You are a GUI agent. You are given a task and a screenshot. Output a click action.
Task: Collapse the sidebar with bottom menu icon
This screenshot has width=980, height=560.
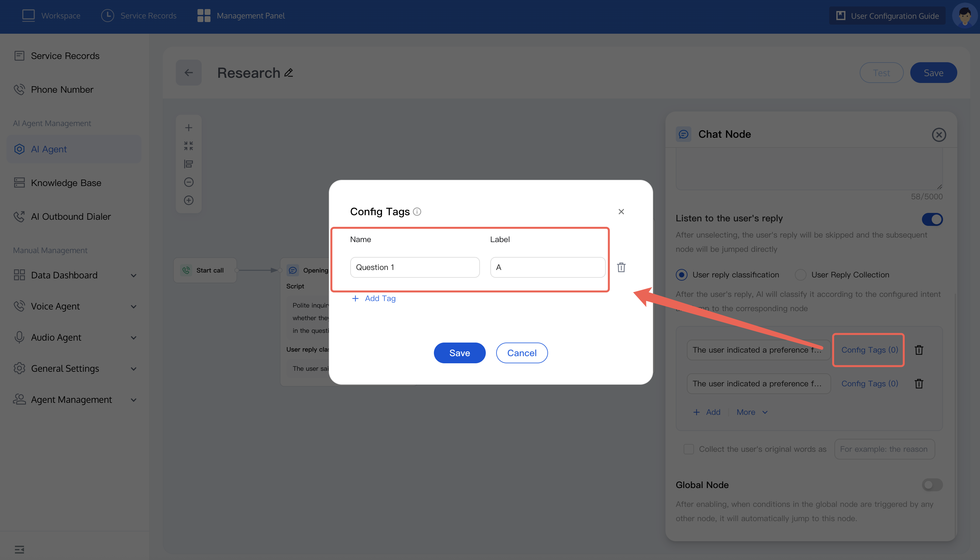pyautogui.click(x=19, y=549)
